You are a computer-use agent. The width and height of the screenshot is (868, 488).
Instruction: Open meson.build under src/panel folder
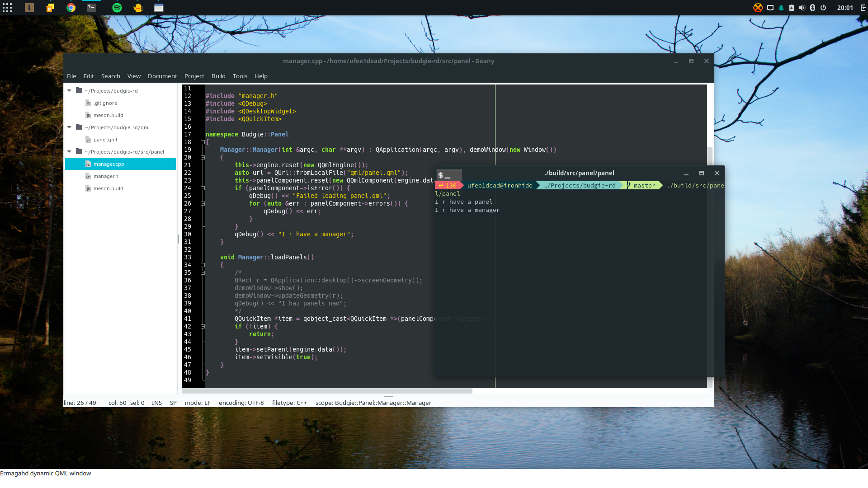click(x=108, y=188)
